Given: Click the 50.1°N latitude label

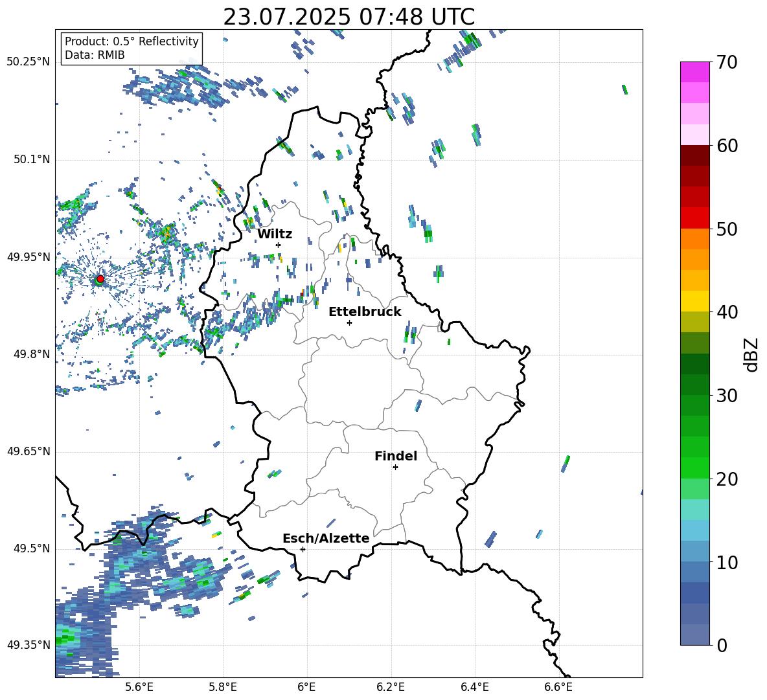Looking at the screenshot, I should click(x=32, y=160).
